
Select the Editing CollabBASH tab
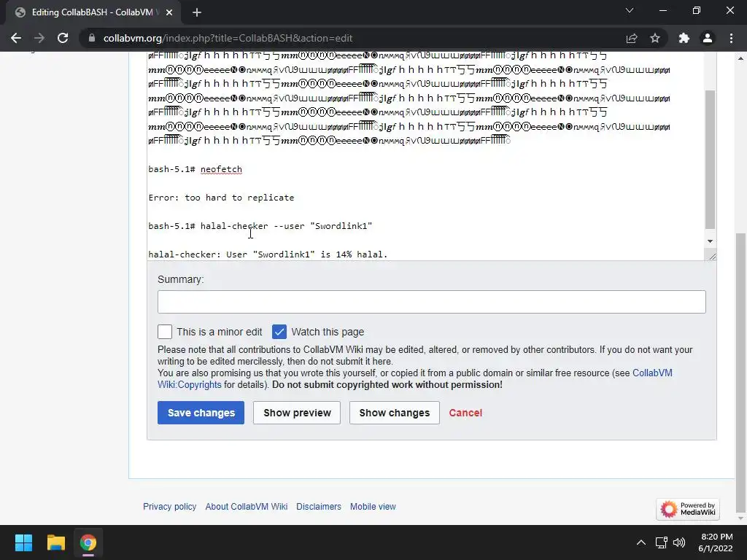click(93, 12)
